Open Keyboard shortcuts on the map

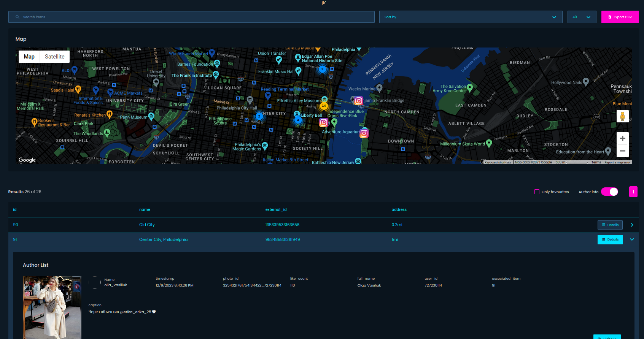tap(498, 162)
